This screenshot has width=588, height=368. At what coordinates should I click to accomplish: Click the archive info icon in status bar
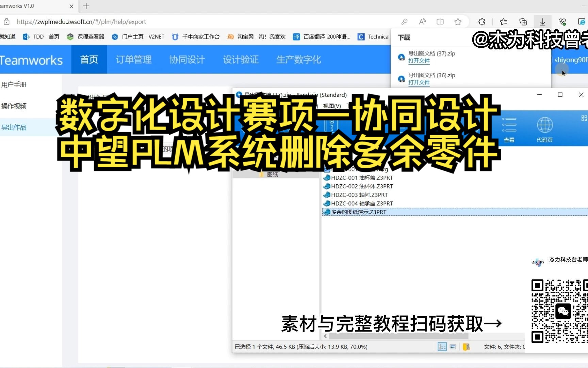(466, 347)
